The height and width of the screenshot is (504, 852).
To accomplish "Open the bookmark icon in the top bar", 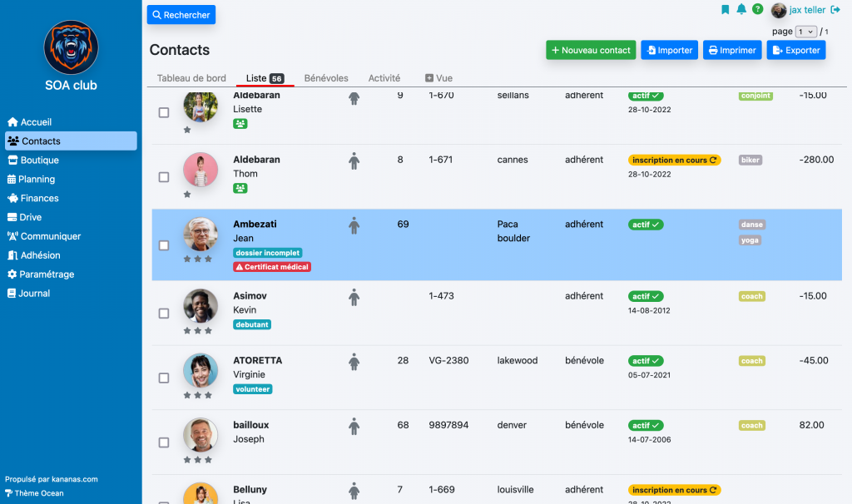I will [725, 10].
